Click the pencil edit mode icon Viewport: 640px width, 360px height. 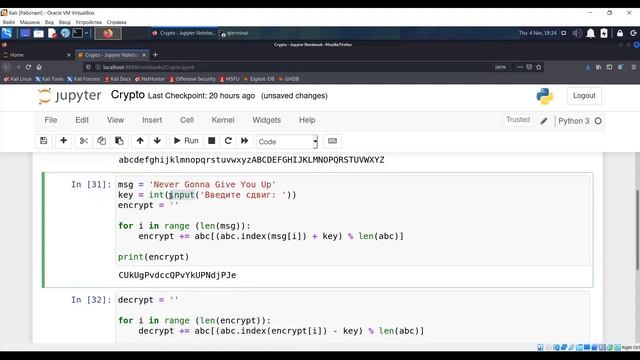[x=544, y=121]
